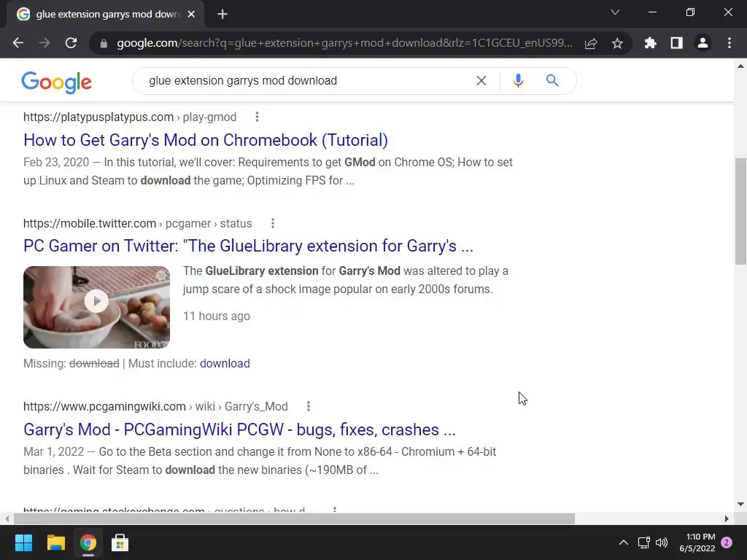Share this page icon in address bar
Viewport: 747px width, 560px height.
point(591,43)
